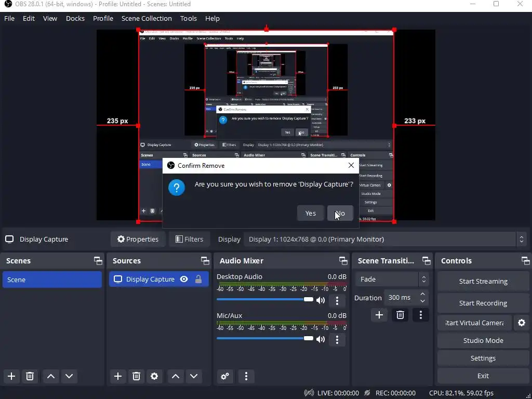Open the Tools menu

tap(188, 18)
